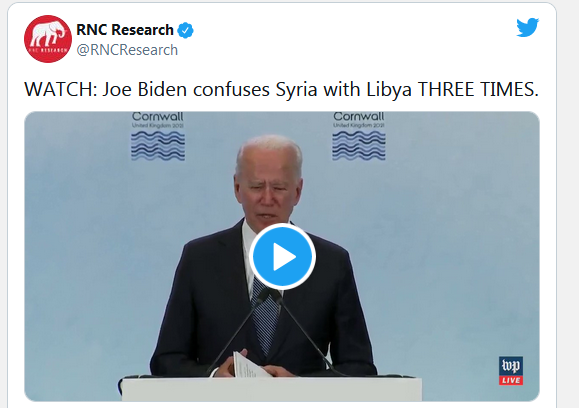Screen dimensions: 579x408
Task: Click the red LIVE label
Action: tap(511, 380)
